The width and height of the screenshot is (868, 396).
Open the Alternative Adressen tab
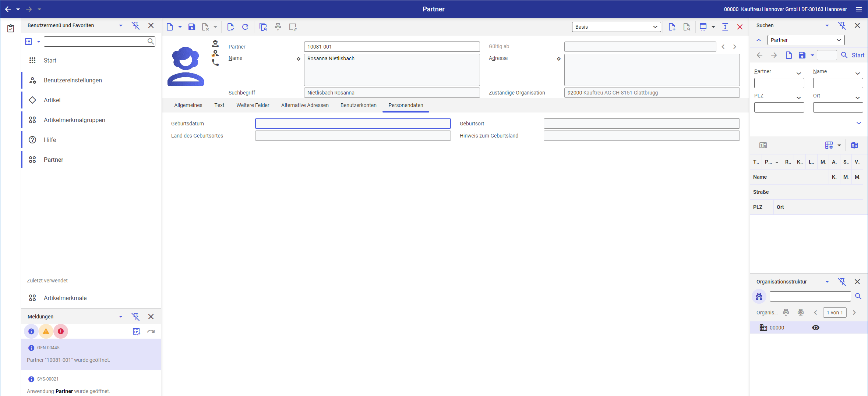[x=305, y=105]
